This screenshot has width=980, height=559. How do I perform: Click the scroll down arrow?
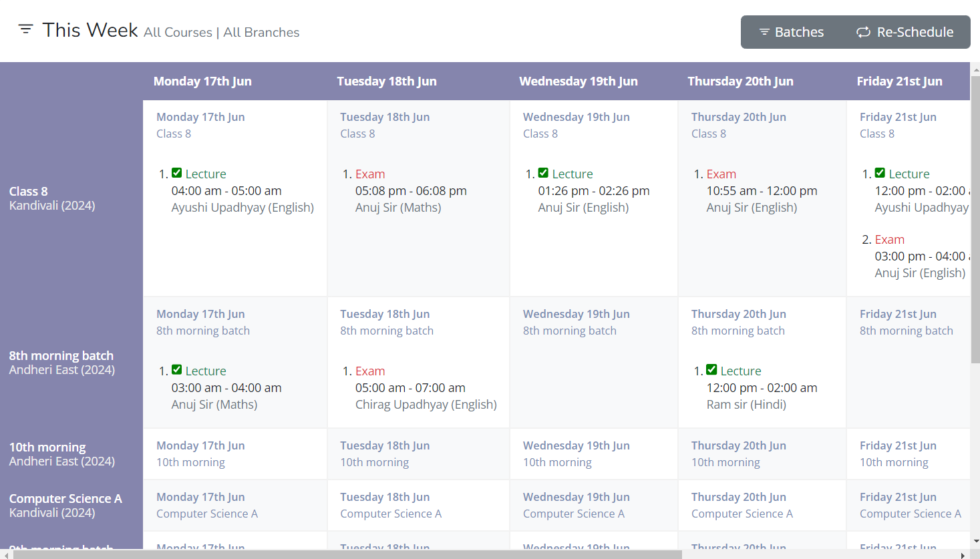click(975, 542)
